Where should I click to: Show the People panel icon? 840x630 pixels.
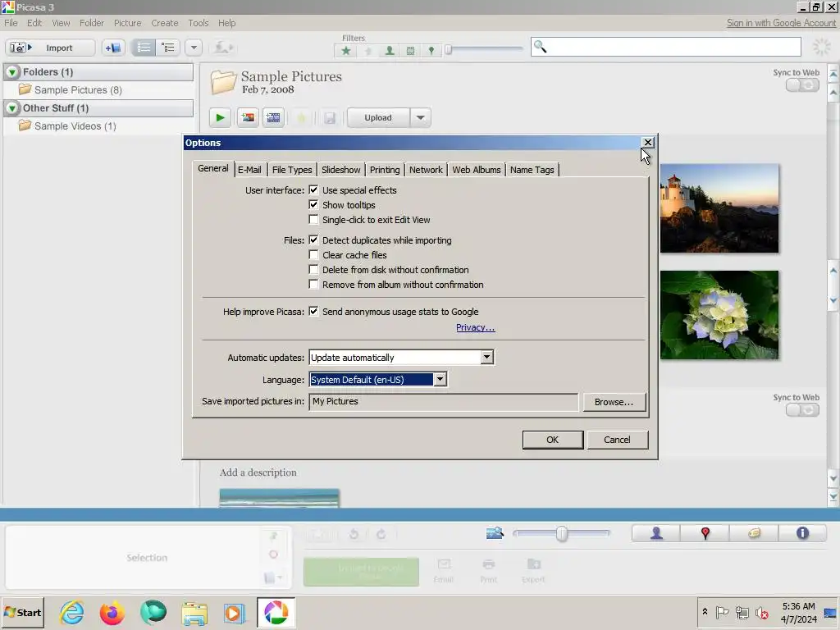[656, 533]
